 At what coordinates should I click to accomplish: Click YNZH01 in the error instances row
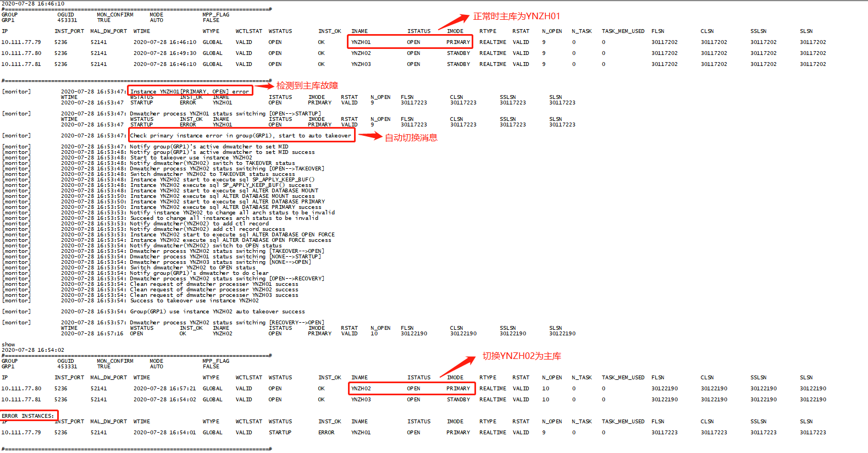[x=361, y=433]
